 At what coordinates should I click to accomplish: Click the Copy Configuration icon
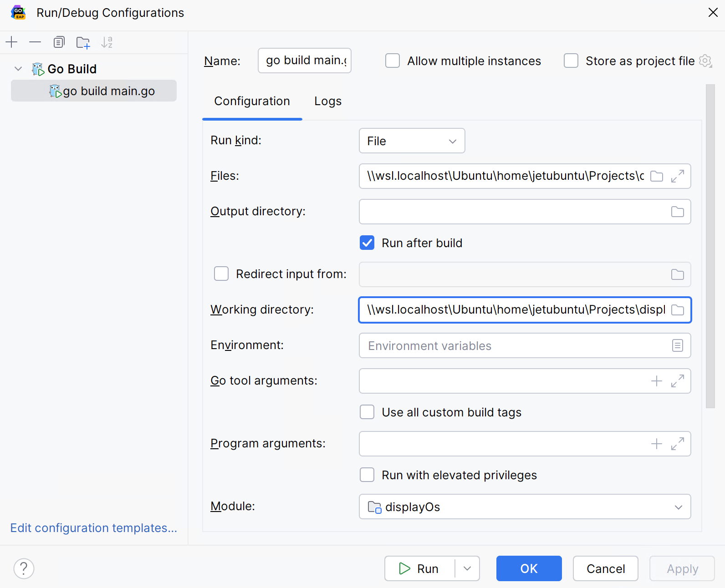(59, 42)
